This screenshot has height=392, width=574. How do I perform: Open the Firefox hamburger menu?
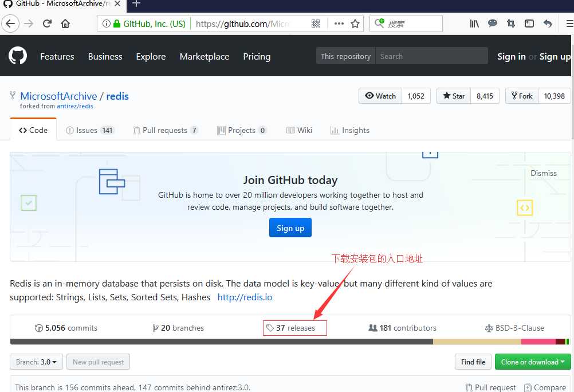pyautogui.click(x=569, y=24)
